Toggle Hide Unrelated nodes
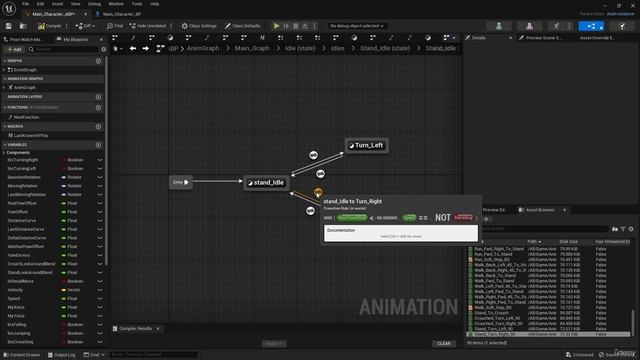Image resolution: width=640 pixels, height=360 pixels. (148, 26)
